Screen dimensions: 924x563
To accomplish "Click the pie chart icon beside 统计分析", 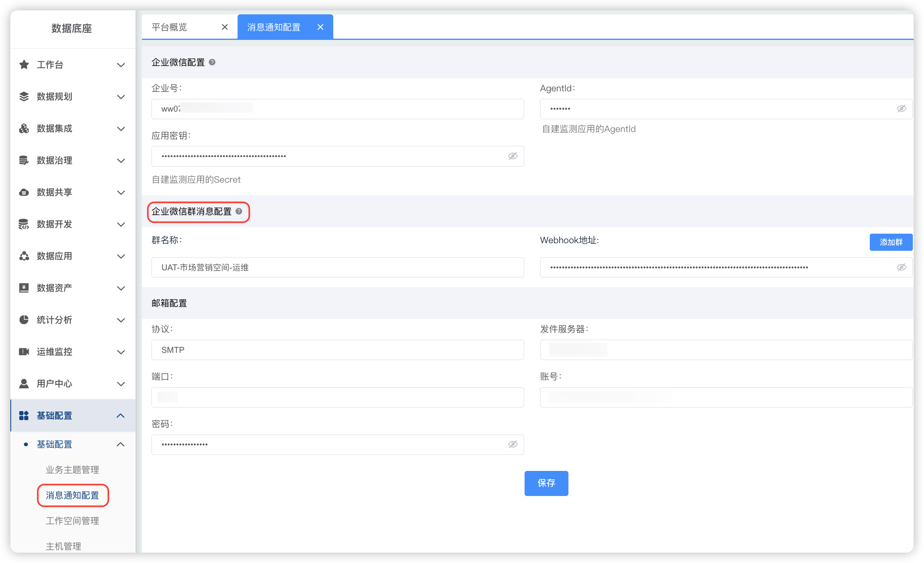I will 24,320.
